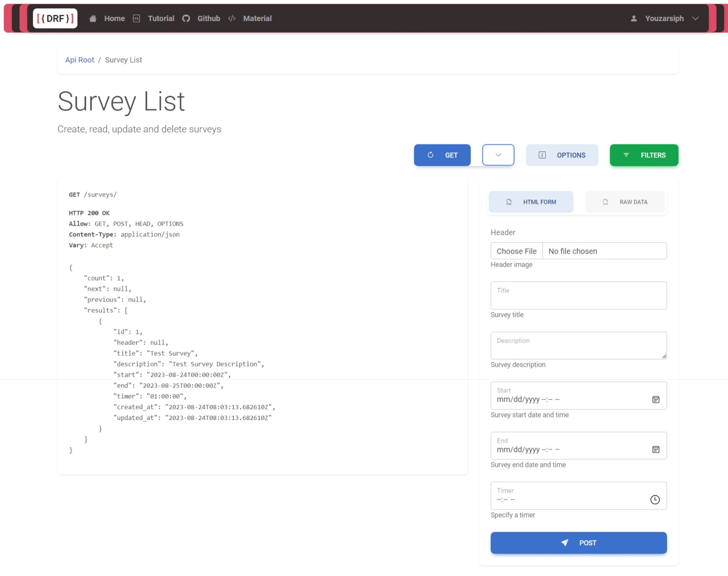
Task: Click the Home house icon
Action: [x=93, y=18]
